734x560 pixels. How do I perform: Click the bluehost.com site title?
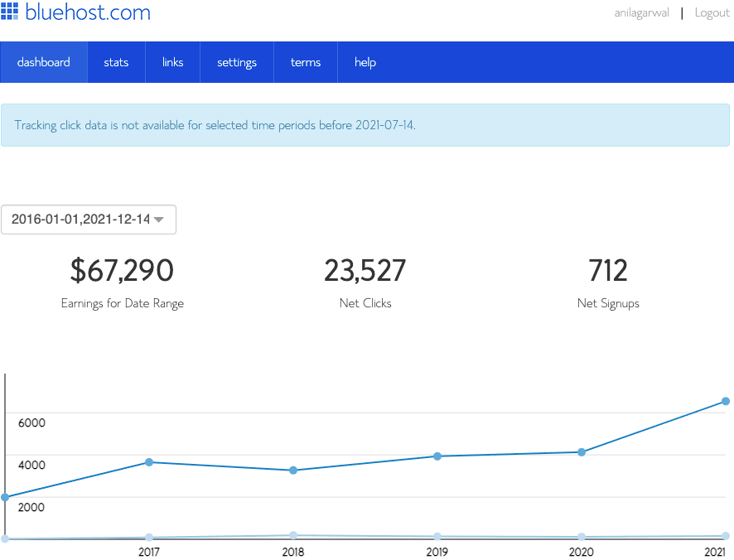87,12
